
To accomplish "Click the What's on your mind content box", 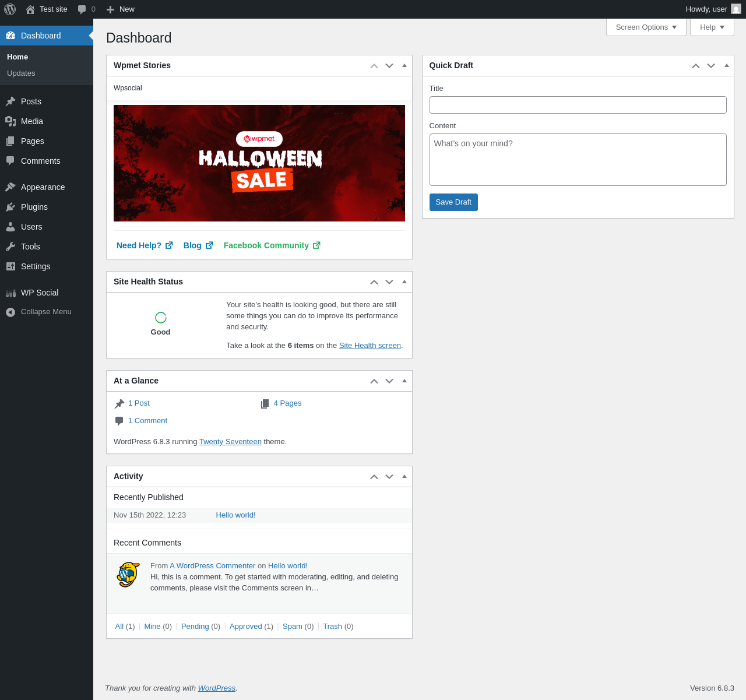I will pos(578,160).
